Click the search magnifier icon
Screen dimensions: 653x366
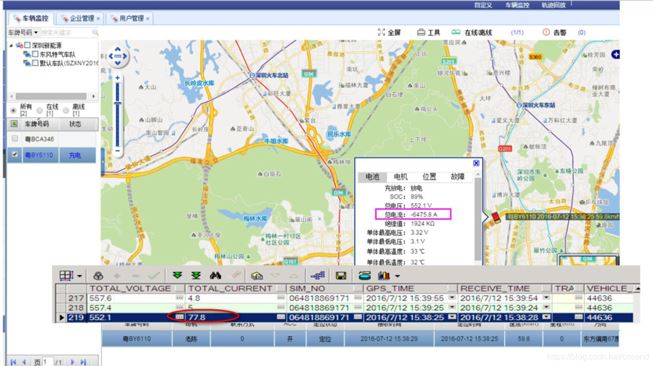(95, 32)
